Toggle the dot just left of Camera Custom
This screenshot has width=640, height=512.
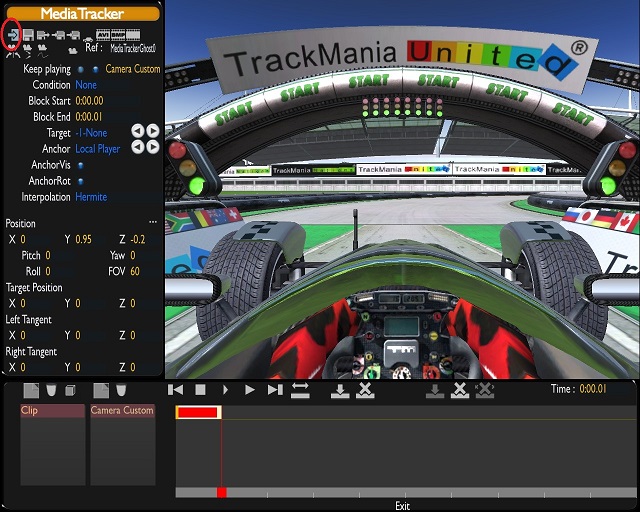tap(96, 69)
